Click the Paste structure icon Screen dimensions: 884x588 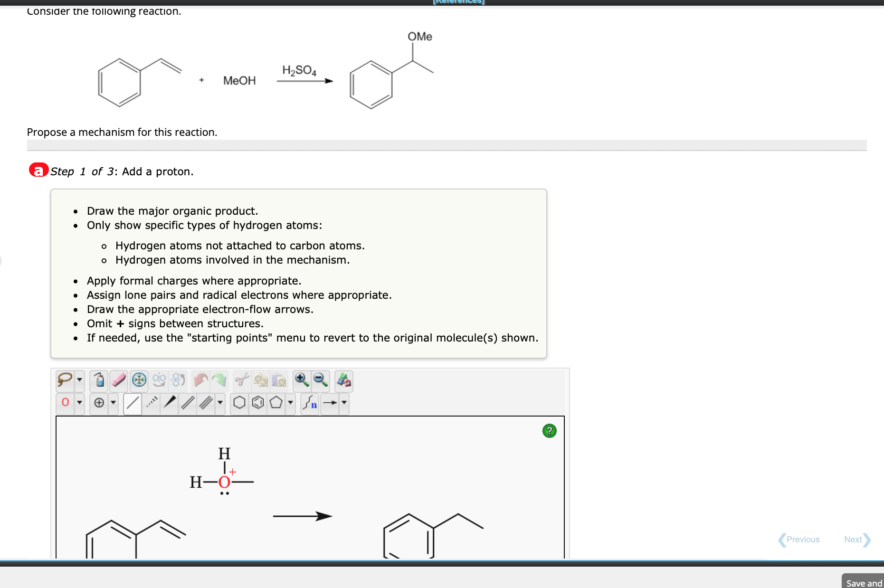278,380
